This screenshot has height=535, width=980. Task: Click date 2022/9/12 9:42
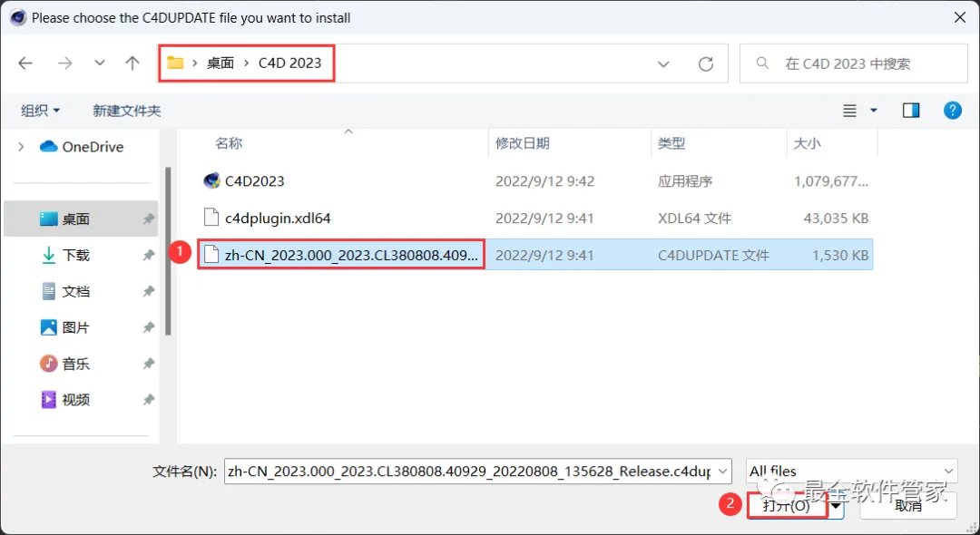coord(545,181)
